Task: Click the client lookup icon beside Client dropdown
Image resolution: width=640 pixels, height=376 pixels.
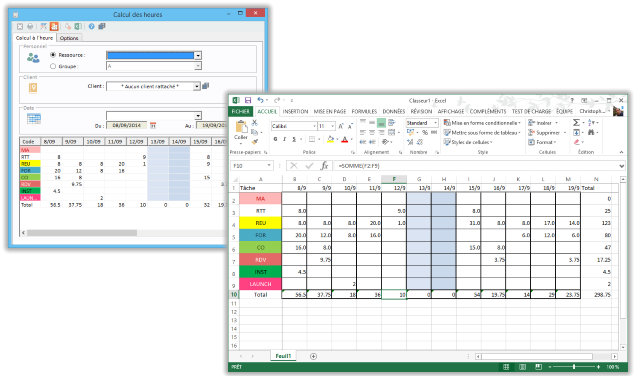Action: pyautogui.click(x=206, y=86)
